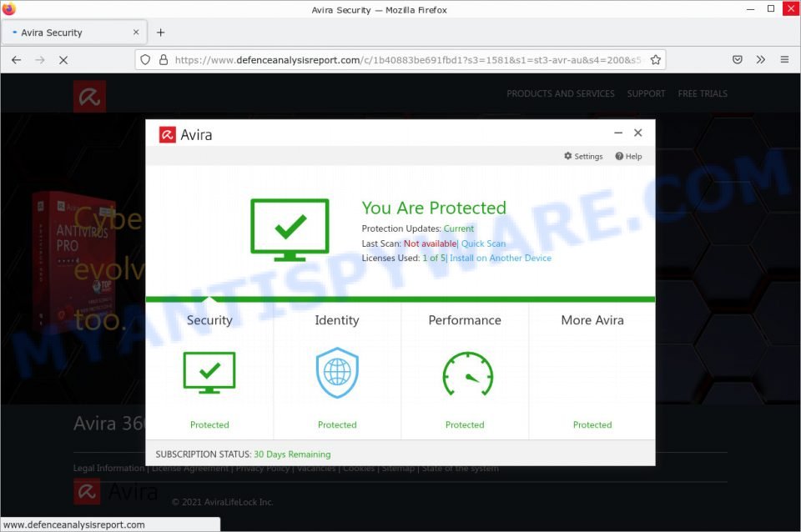Maximize the Firefox window
Image resolution: width=801 pixels, height=532 pixels.
(x=771, y=9)
